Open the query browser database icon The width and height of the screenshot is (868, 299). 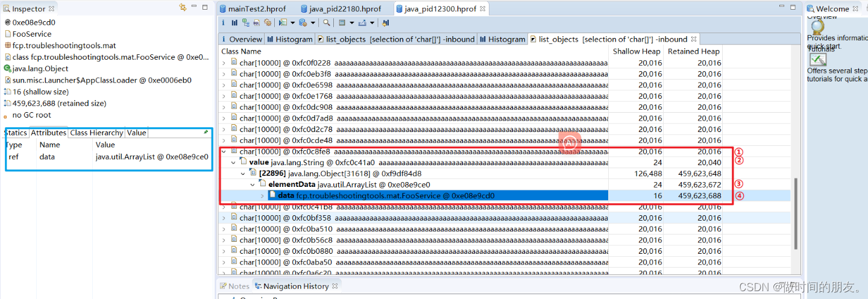(303, 22)
